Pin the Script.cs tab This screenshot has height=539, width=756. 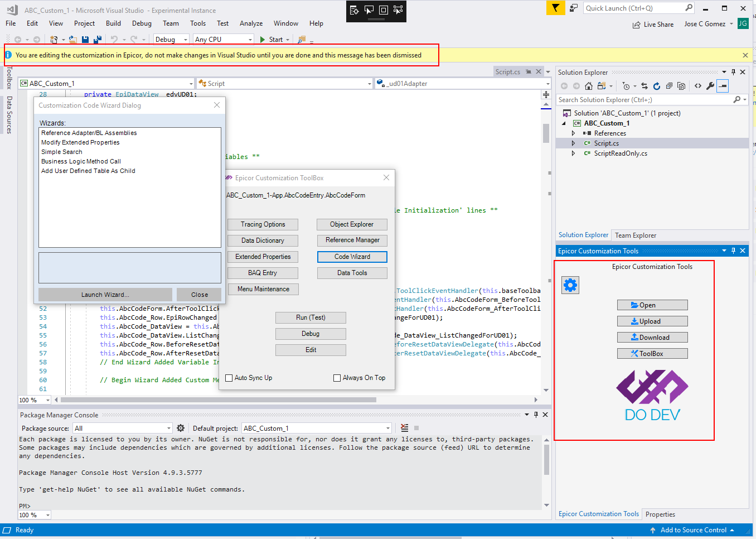529,71
